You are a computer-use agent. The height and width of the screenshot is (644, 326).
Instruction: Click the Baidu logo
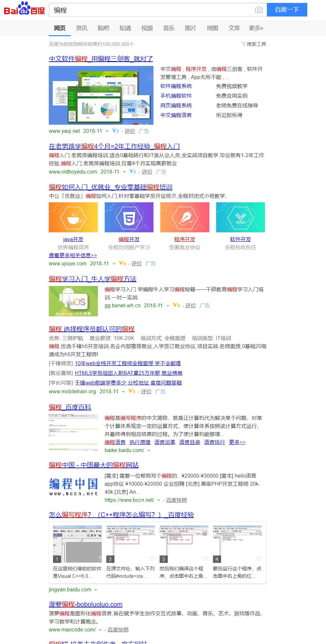25,9
